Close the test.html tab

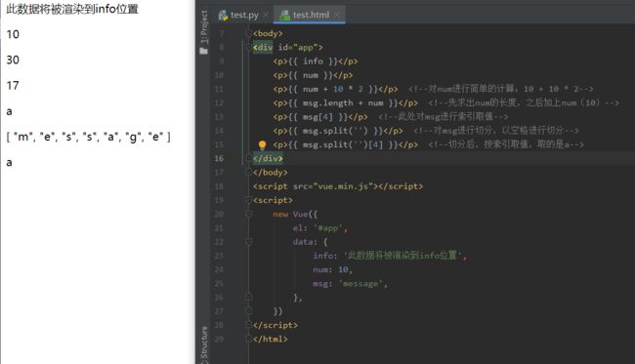click(337, 15)
